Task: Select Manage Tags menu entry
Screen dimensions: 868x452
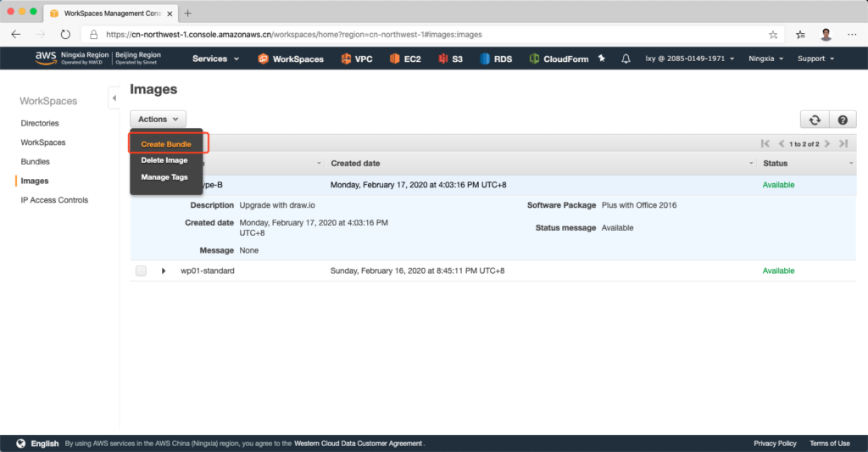Action: pyautogui.click(x=164, y=177)
